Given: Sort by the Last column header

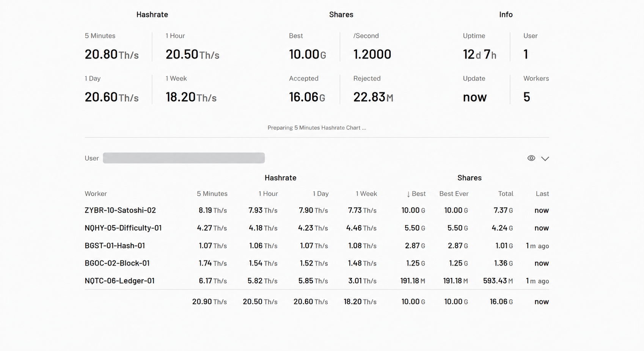Looking at the screenshot, I should tap(542, 194).
